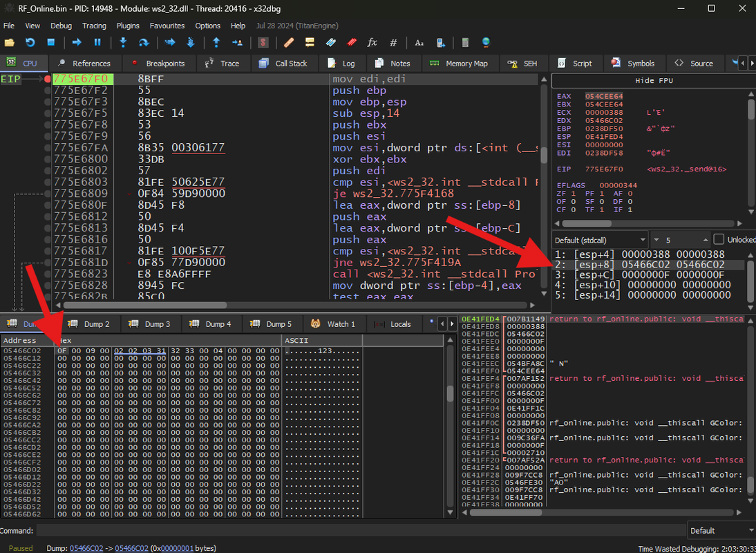Viewport: 756px width, 553px height.
Task: Switch to the Watch 1 tab
Action: 333,324
